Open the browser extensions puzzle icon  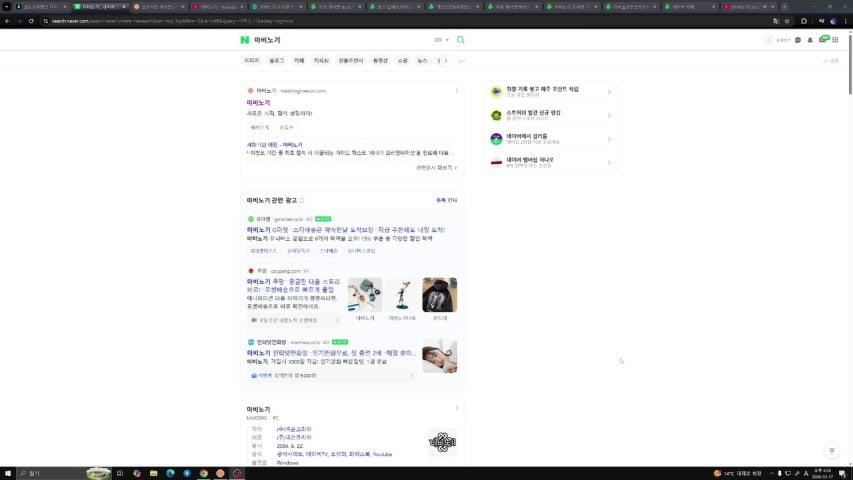click(803, 21)
